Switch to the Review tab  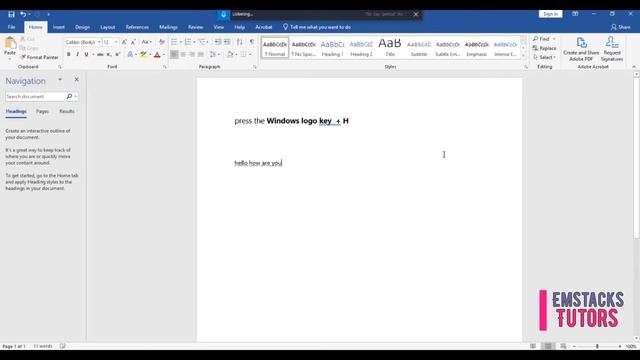coord(196,27)
